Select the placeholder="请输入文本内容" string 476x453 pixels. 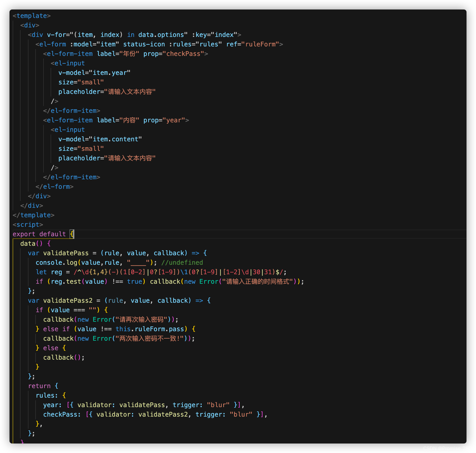point(107,91)
